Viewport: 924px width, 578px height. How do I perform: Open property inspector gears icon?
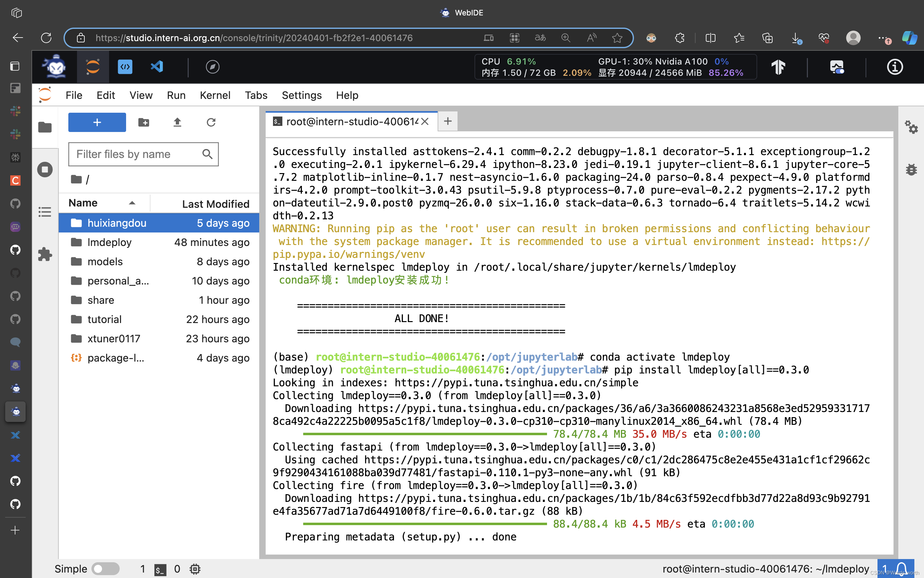(x=911, y=127)
